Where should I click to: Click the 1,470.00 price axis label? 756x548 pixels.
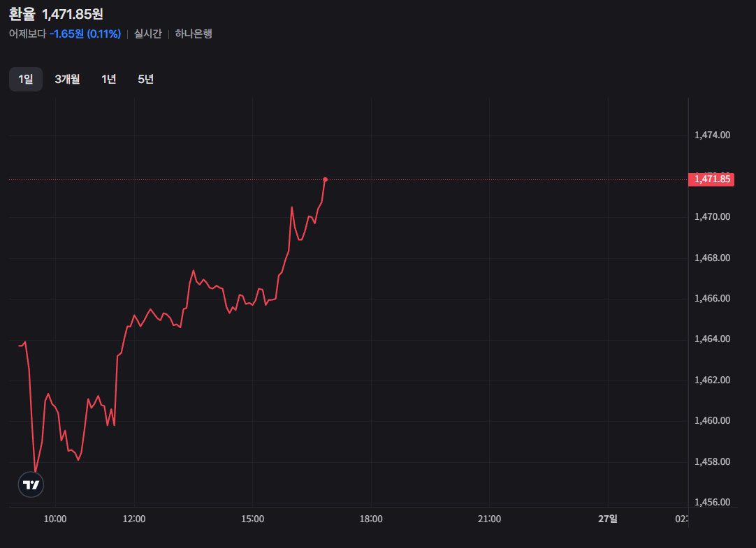click(x=712, y=217)
